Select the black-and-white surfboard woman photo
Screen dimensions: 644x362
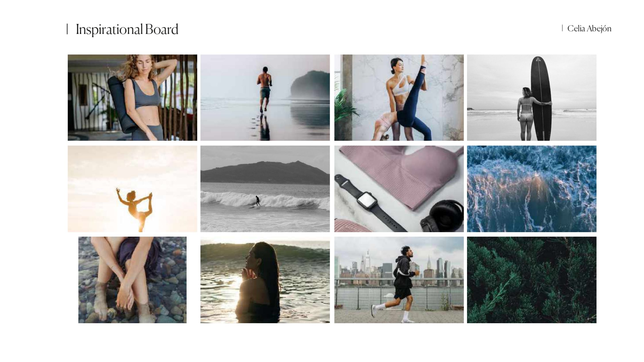(x=532, y=98)
